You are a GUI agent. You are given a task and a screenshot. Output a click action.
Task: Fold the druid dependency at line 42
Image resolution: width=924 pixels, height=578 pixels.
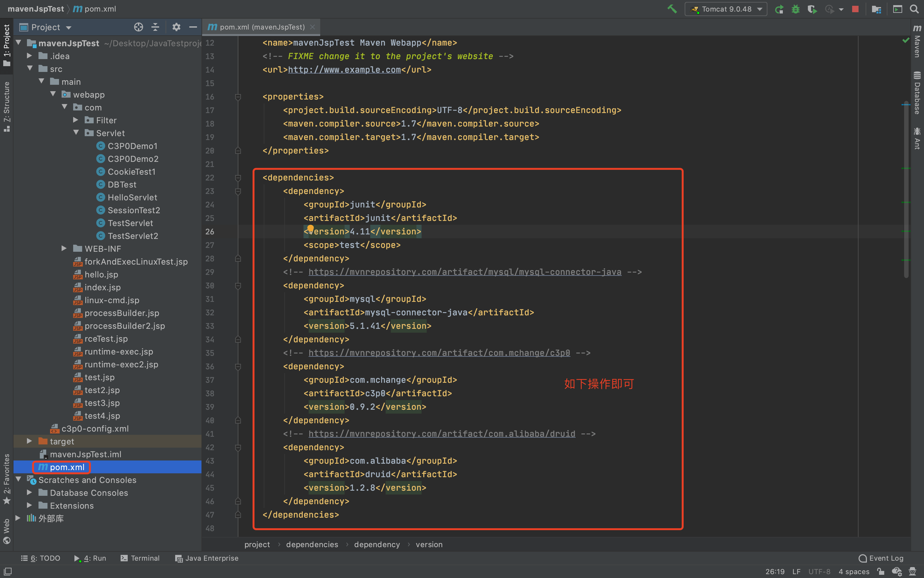[x=238, y=447]
